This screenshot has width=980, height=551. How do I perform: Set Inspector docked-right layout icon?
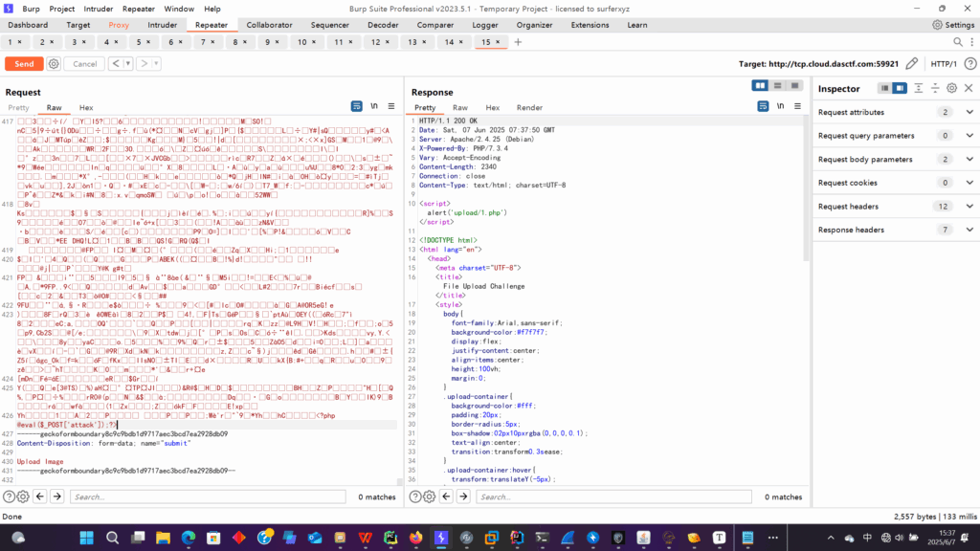(x=900, y=88)
